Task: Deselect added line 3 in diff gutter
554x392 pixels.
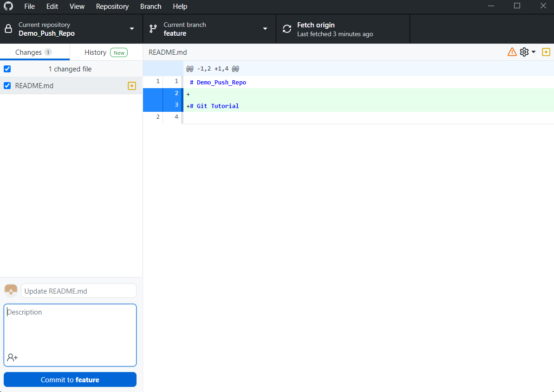Action: pyautogui.click(x=172, y=106)
